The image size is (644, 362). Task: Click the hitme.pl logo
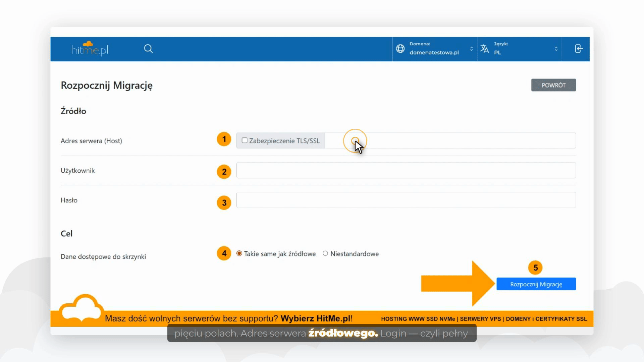(90, 49)
